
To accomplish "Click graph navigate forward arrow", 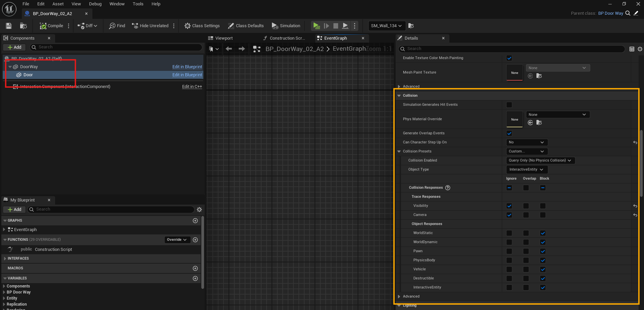I will [242, 49].
